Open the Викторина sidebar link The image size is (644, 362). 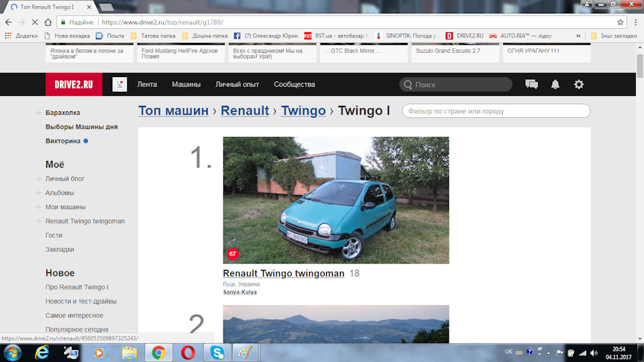tap(63, 141)
